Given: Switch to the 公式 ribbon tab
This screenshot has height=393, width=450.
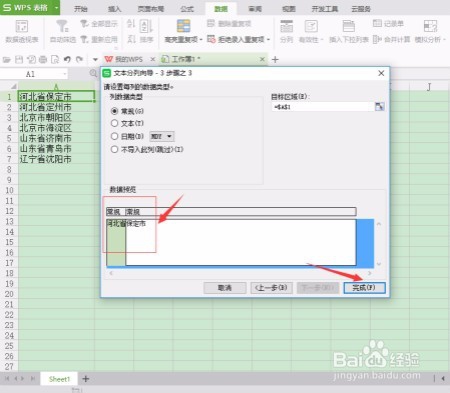Looking at the screenshot, I should coord(187,9).
